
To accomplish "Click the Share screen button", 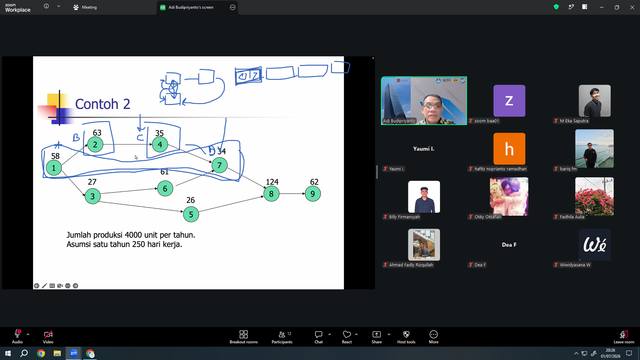I will pos(376,337).
